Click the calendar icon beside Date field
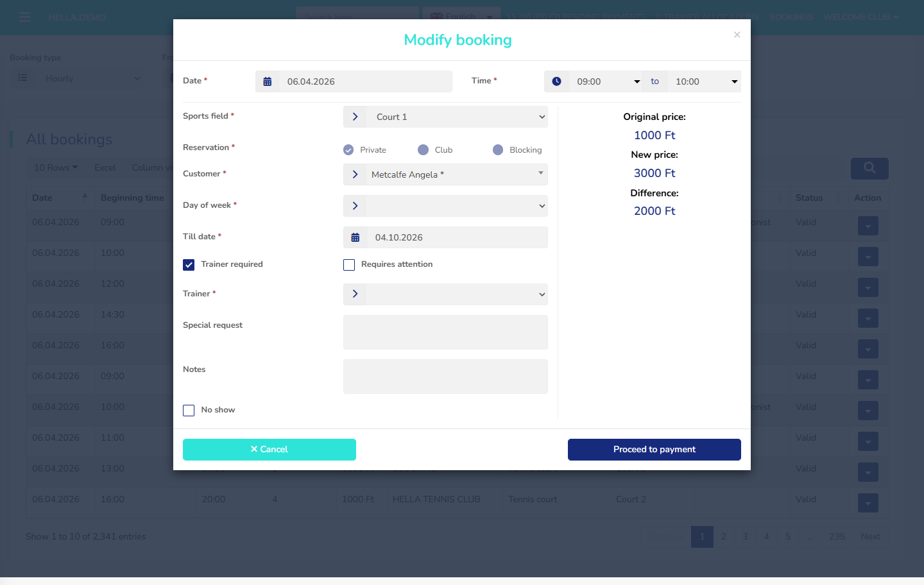924x585 pixels. pyautogui.click(x=268, y=81)
